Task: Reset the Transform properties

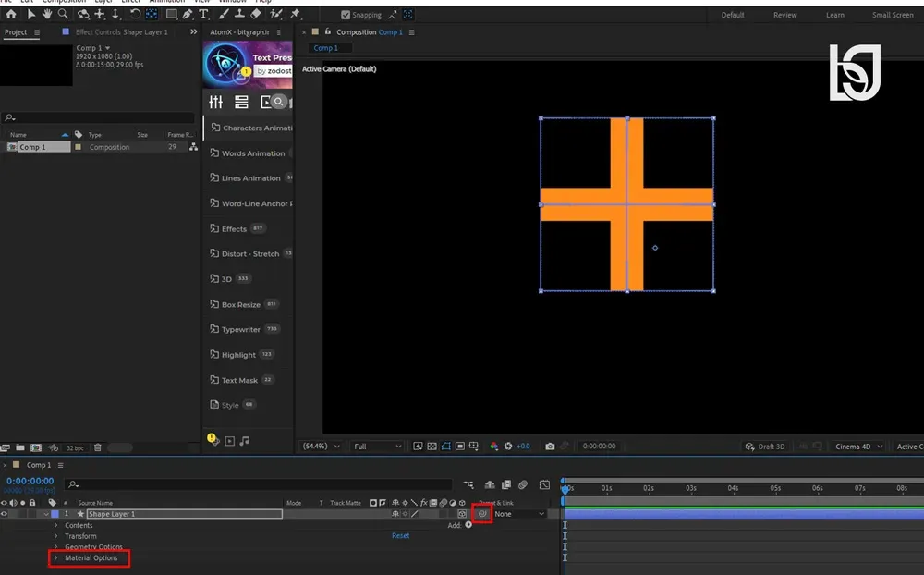Action: coord(400,535)
